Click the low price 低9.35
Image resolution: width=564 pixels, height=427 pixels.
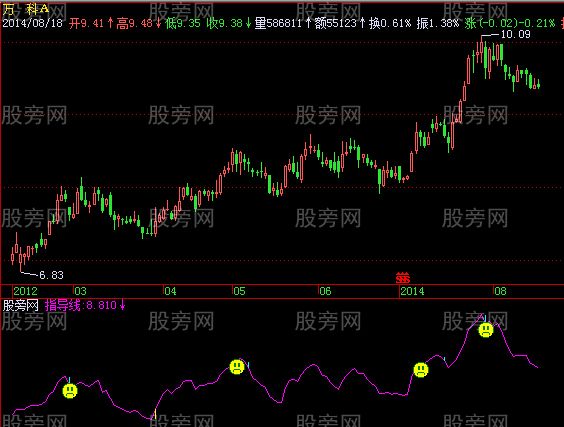182,23
